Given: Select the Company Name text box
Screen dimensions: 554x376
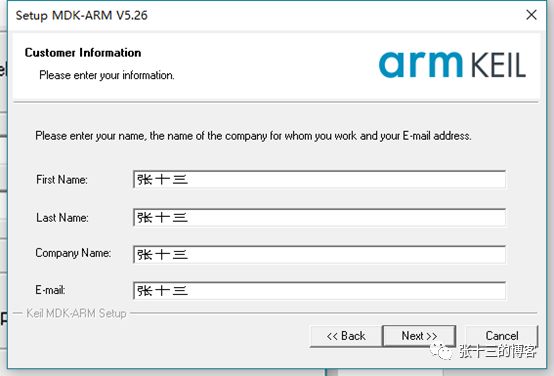Looking at the screenshot, I should tap(319, 254).
